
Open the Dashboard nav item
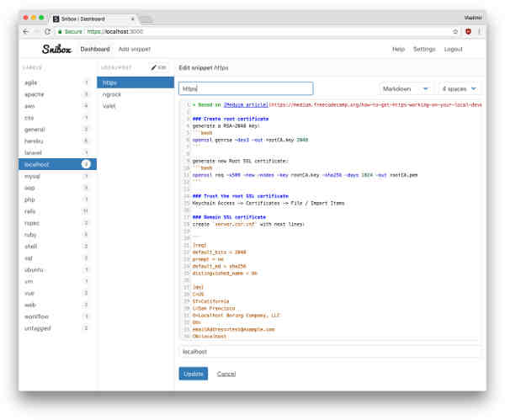click(95, 50)
